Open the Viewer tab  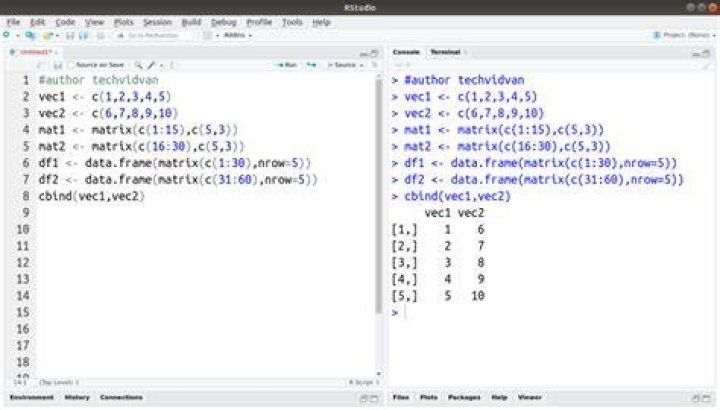point(529,398)
